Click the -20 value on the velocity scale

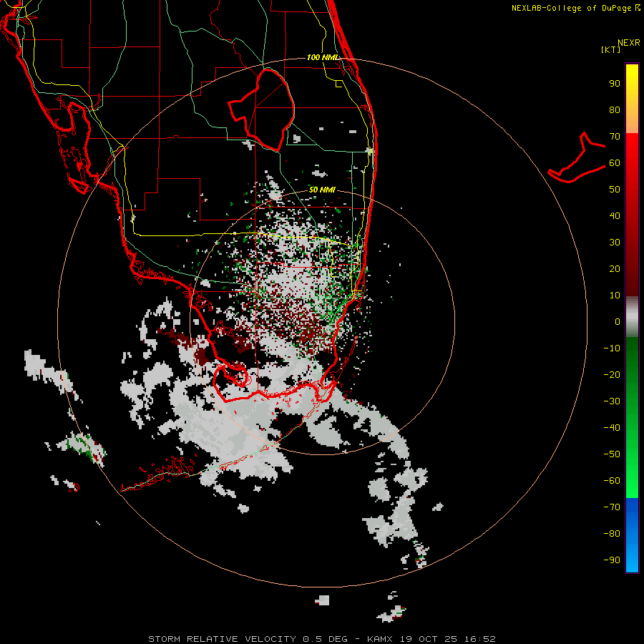(x=612, y=374)
